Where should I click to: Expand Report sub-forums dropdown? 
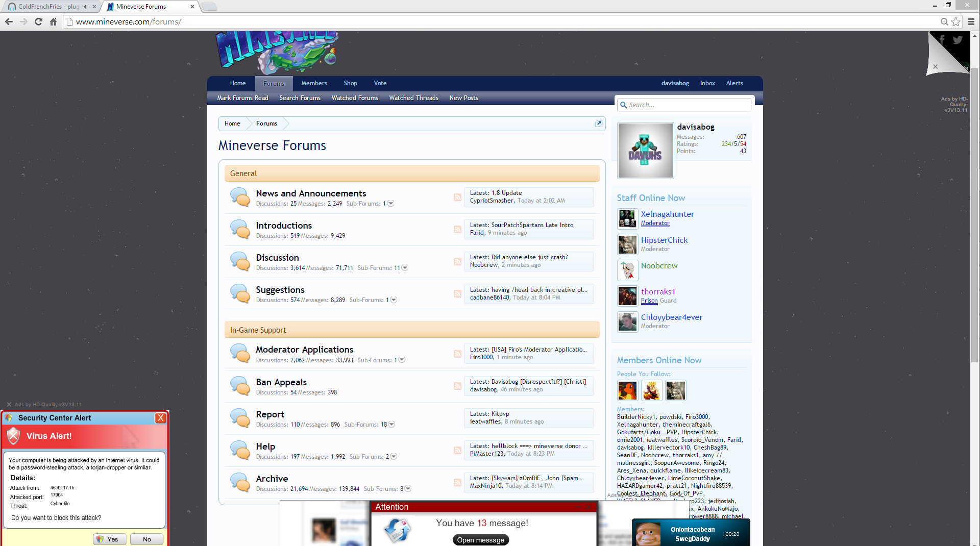point(391,425)
